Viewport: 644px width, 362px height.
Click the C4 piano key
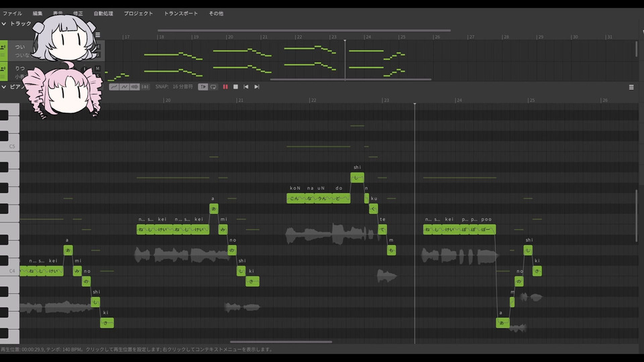(9, 271)
